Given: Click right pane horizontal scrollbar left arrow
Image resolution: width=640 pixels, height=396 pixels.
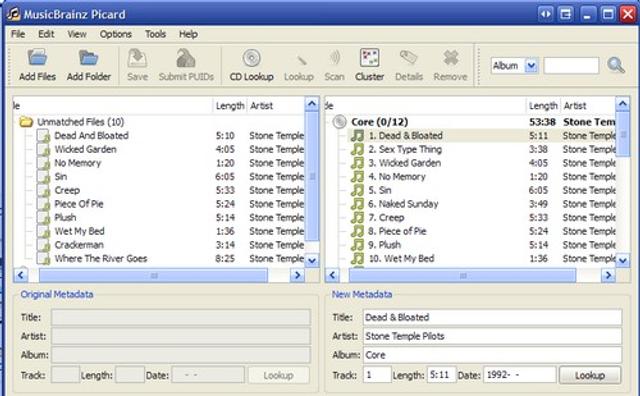Looking at the screenshot, I should 332,276.
